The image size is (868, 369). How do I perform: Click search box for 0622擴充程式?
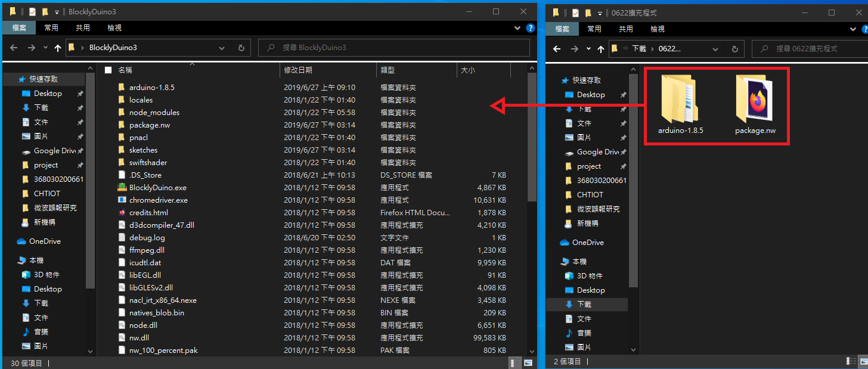(810, 49)
